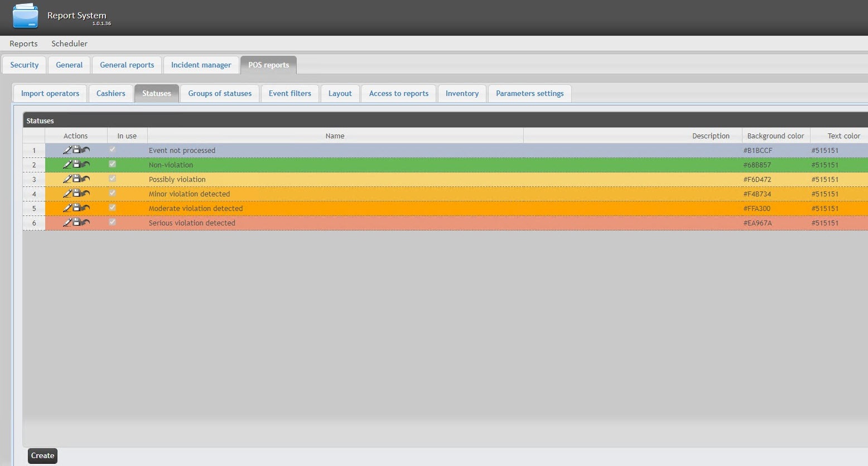Revert changes on the Non-violation row

click(85, 165)
